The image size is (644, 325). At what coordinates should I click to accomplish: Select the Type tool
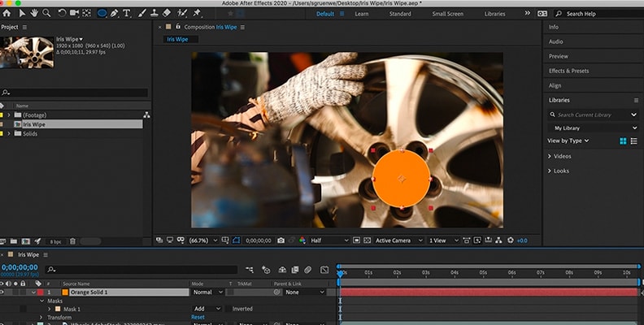coord(127,13)
